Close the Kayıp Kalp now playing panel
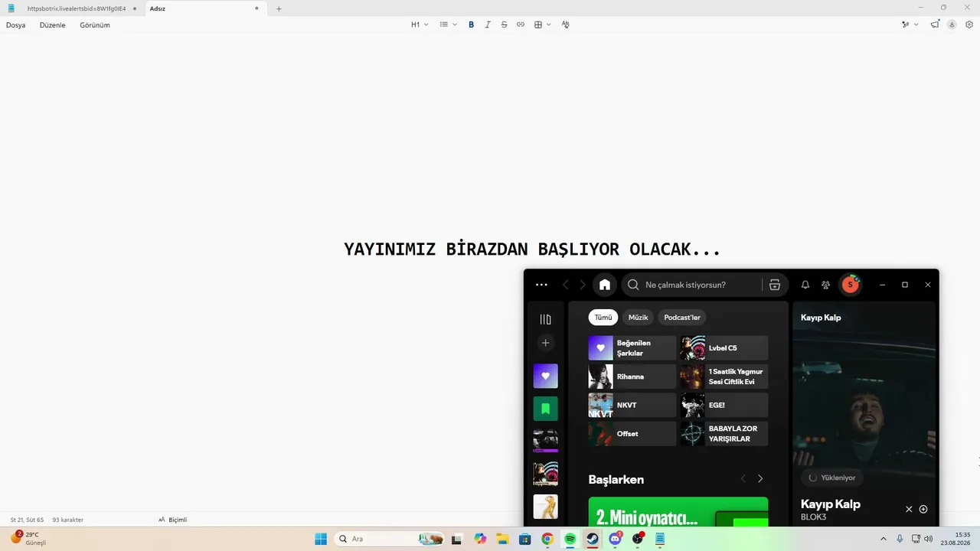This screenshot has width=980, height=551. click(x=909, y=509)
